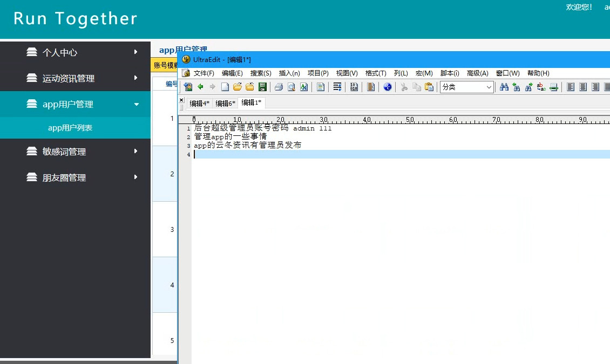
Task: Open the 编辑(E) menu
Action: point(232,73)
